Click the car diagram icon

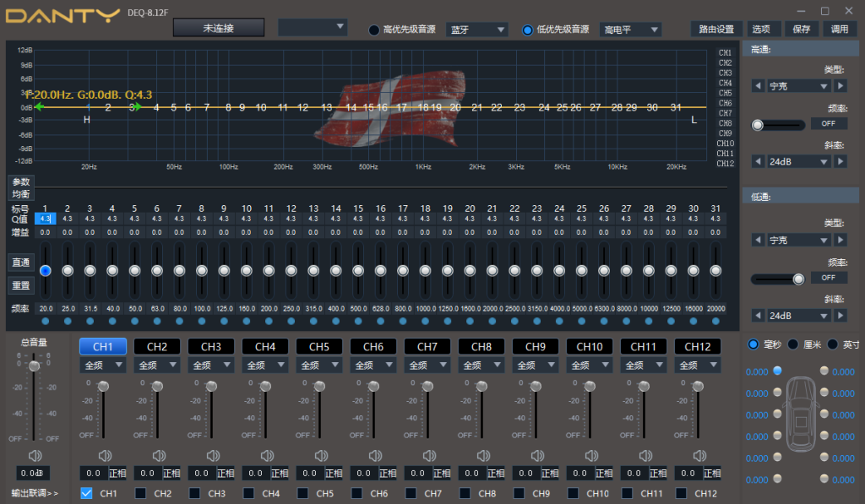tap(801, 415)
